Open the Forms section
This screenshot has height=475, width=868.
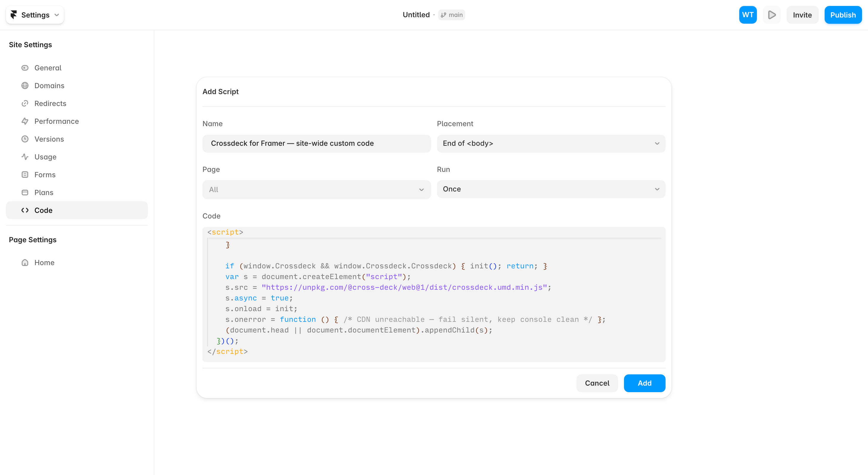77,175
